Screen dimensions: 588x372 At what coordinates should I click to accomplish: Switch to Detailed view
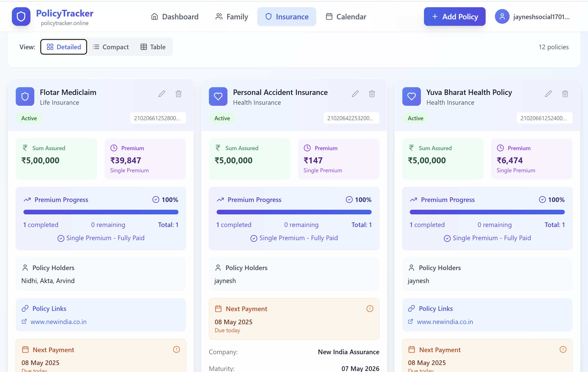point(64,47)
